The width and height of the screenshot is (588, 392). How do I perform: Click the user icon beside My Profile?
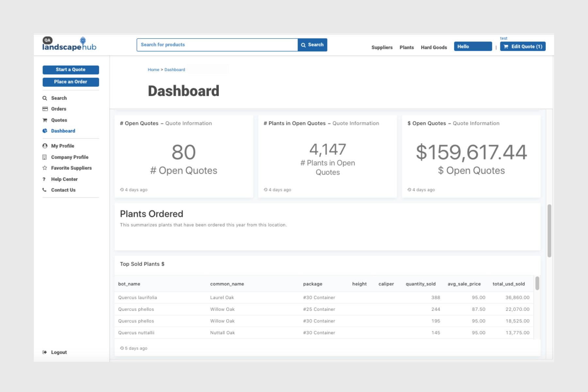(45, 146)
